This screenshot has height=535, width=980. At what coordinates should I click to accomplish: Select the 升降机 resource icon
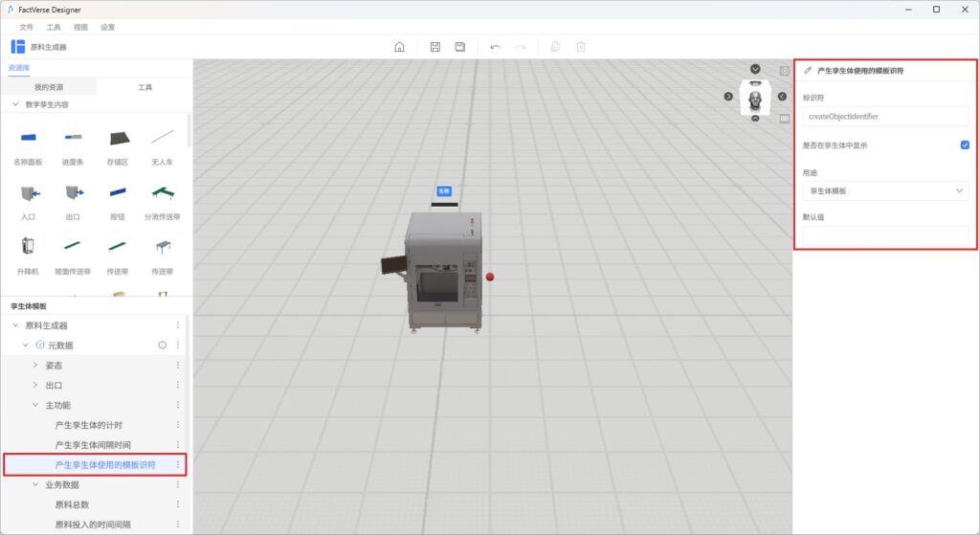28,247
